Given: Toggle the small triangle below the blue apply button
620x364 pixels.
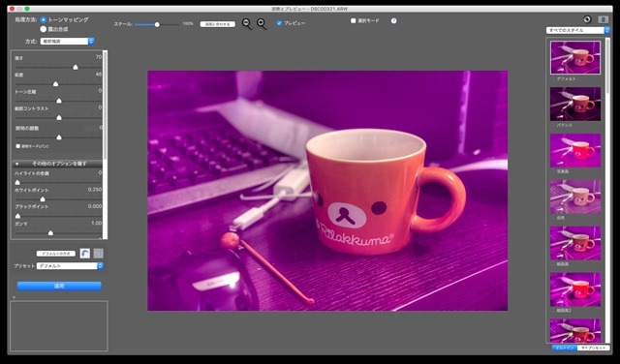Looking at the screenshot, I should [x=14, y=297].
